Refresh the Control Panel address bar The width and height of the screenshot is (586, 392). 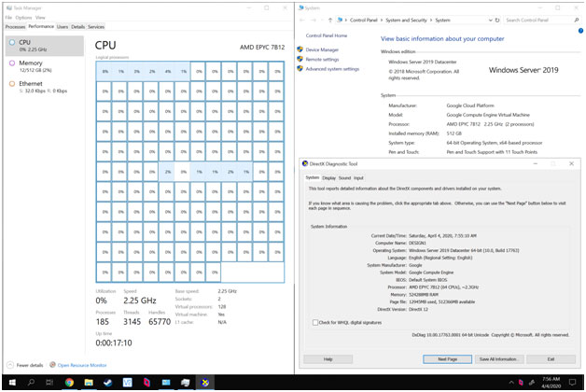pos(497,21)
